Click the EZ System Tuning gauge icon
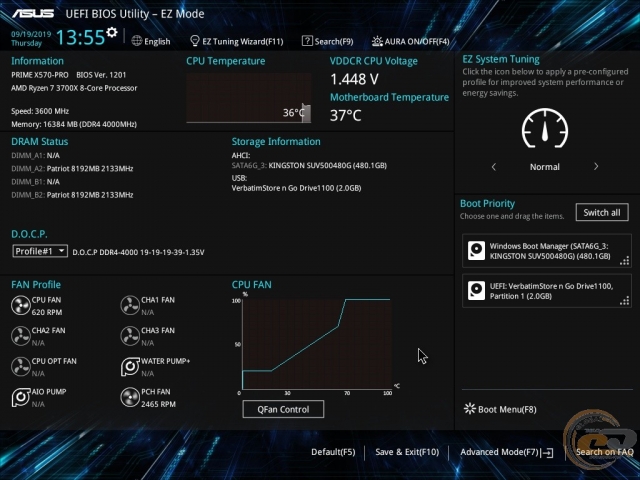Screen dimensions: 640x480 (545, 128)
